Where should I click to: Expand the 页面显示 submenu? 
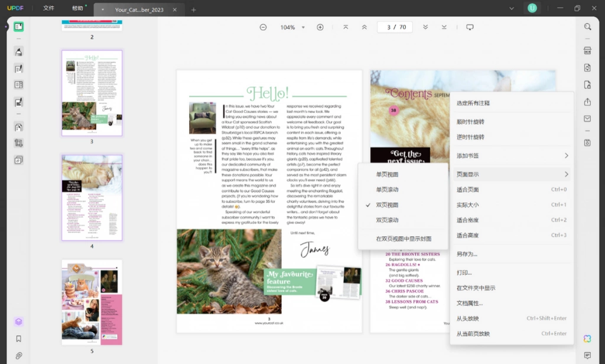pyautogui.click(x=512, y=174)
